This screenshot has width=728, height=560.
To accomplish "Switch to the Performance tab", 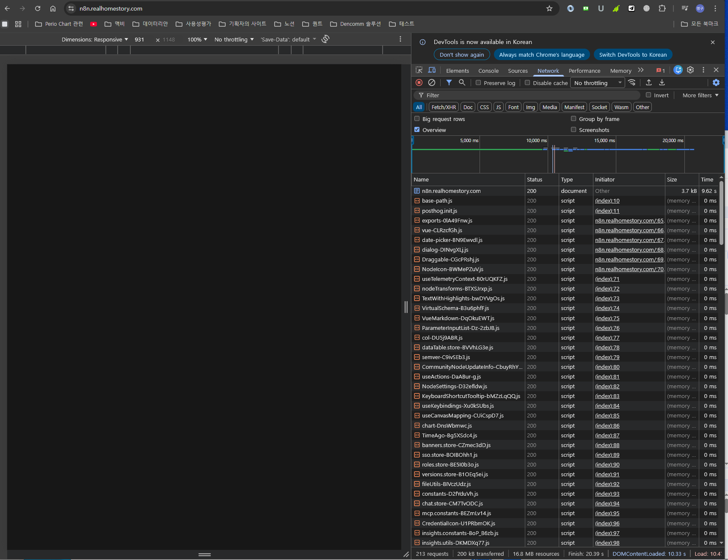I will [584, 71].
